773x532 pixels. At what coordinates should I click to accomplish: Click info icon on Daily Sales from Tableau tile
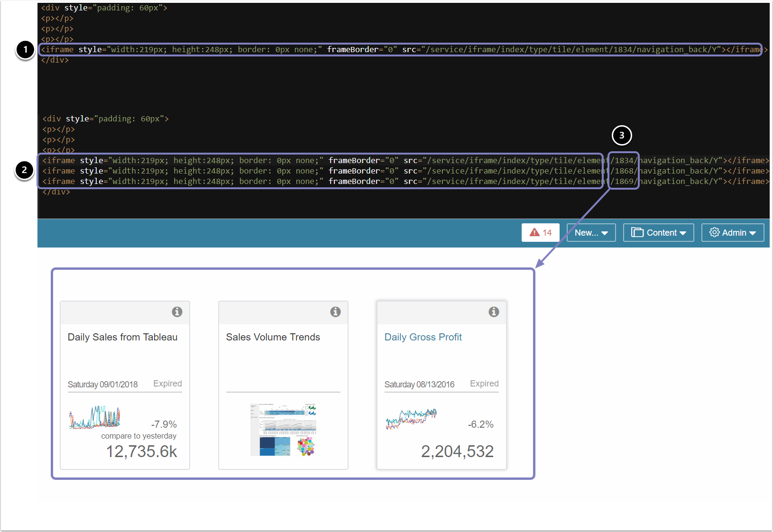coord(177,312)
